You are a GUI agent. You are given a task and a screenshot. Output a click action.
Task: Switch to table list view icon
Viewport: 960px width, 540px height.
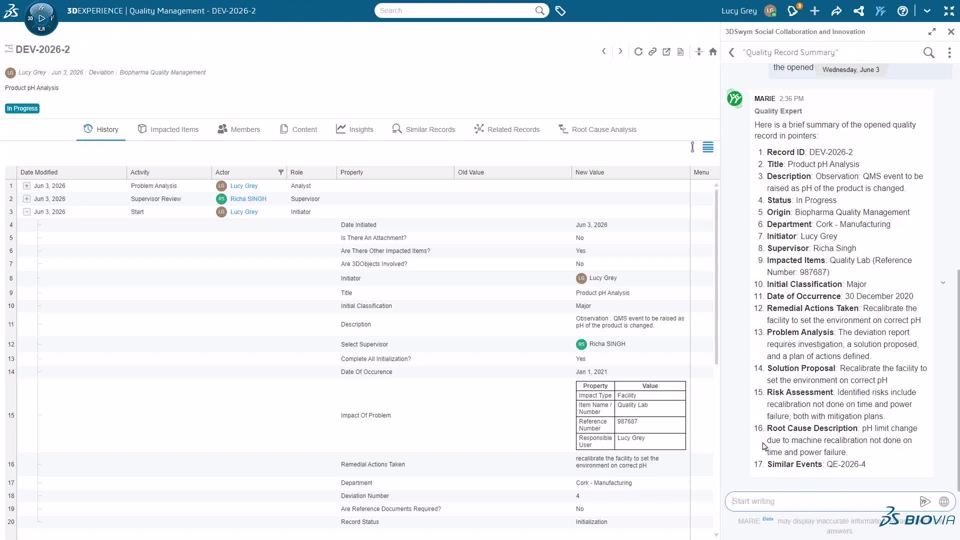coord(708,147)
